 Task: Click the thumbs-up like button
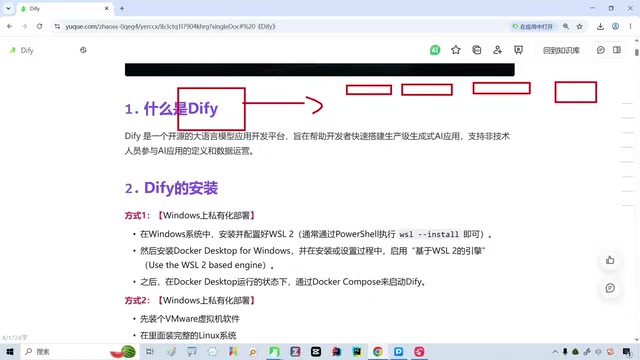(x=610, y=260)
